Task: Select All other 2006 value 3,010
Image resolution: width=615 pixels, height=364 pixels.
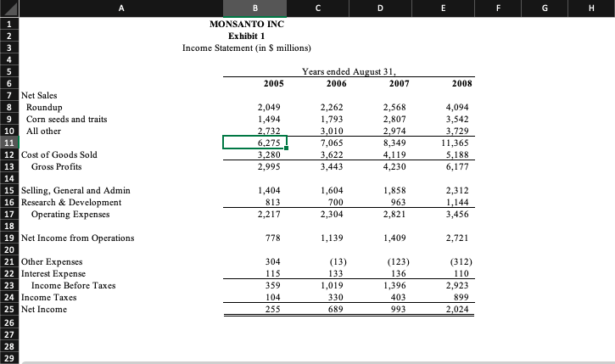Action: (x=332, y=131)
